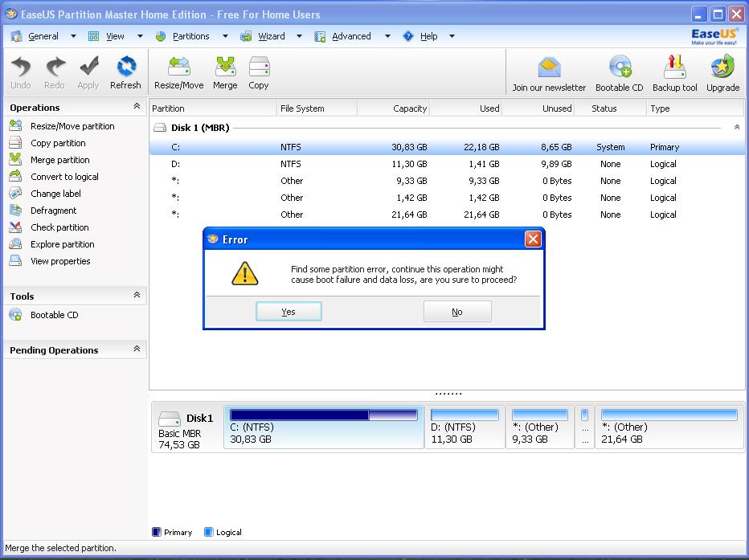
Task: Apply pending changes with Apply icon
Action: [x=89, y=67]
